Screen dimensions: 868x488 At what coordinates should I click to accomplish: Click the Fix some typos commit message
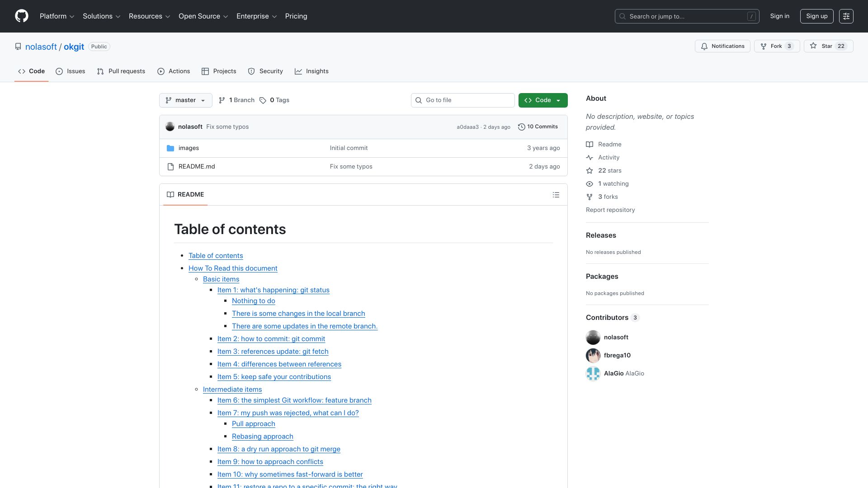click(227, 127)
